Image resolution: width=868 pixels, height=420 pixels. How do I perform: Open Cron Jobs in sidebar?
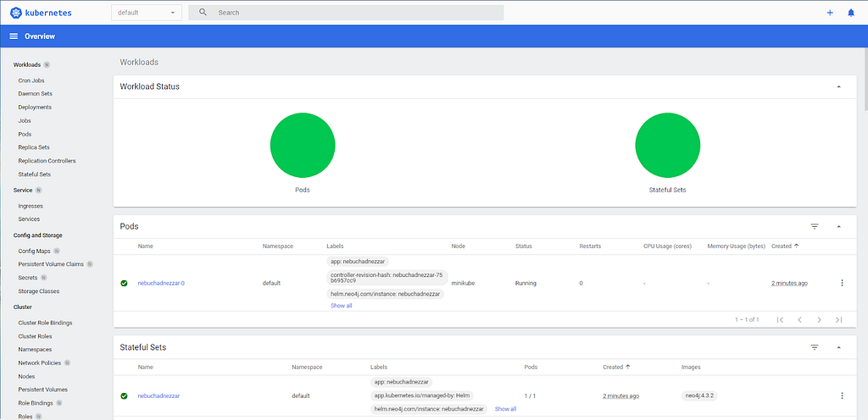[x=31, y=80]
